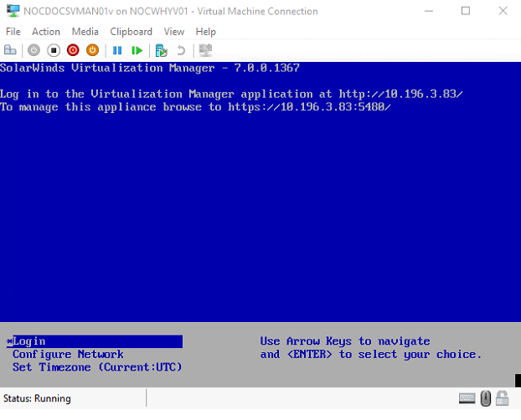Click the mouse status icon
Viewport: 521px width, 420px height.
tap(486, 398)
